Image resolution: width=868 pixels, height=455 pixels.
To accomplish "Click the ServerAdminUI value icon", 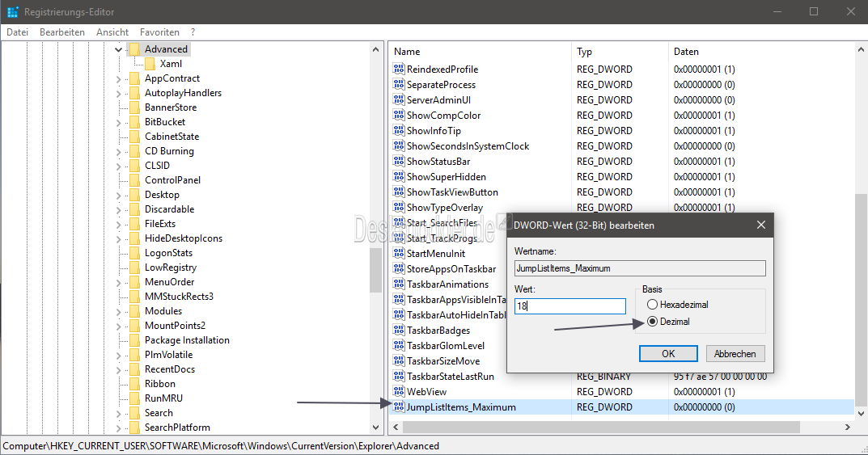I will tap(399, 99).
